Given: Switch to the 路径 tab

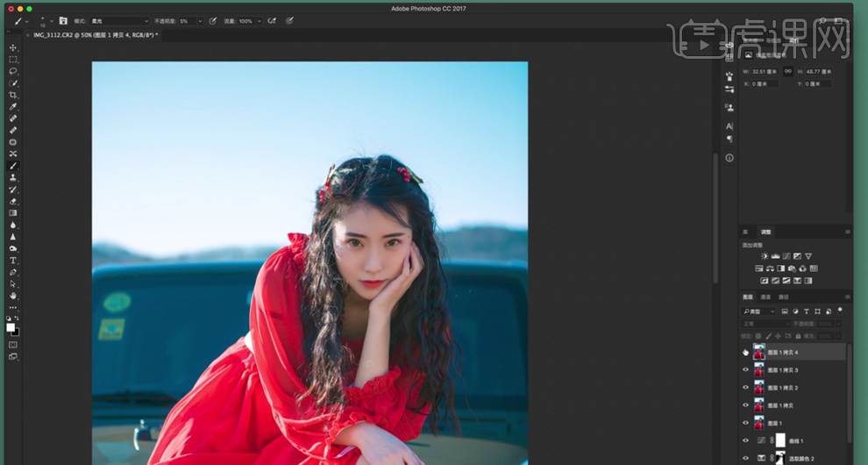Looking at the screenshot, I should pos(783,297).
